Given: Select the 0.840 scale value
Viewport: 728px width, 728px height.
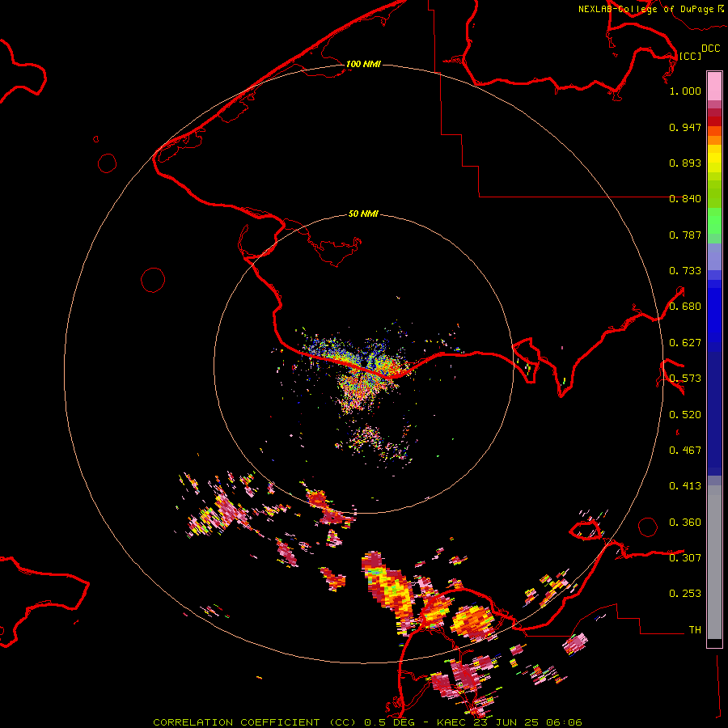Looking at the screenshot, I should [x=685, y=199].
